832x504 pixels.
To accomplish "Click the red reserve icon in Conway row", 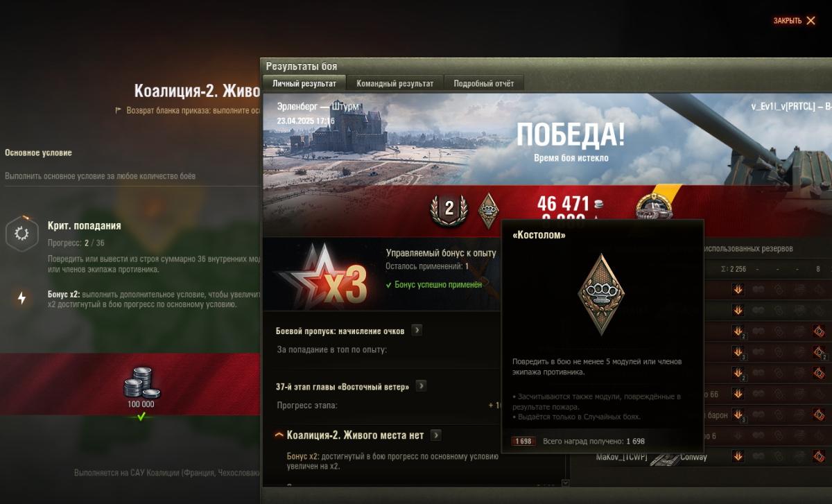I will (x=819, y=456).
